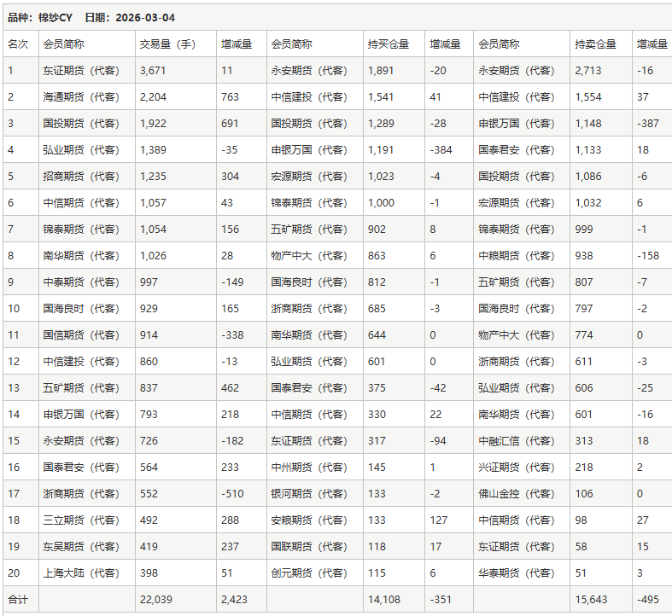Select '中融汇信（代客）' cell

pos(517,441)
